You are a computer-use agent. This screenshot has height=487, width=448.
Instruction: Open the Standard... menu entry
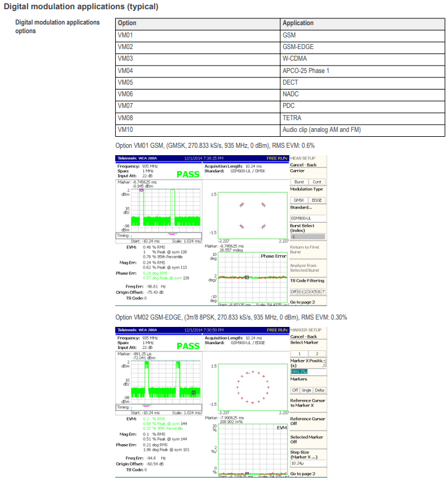click(x=301, y=207)
